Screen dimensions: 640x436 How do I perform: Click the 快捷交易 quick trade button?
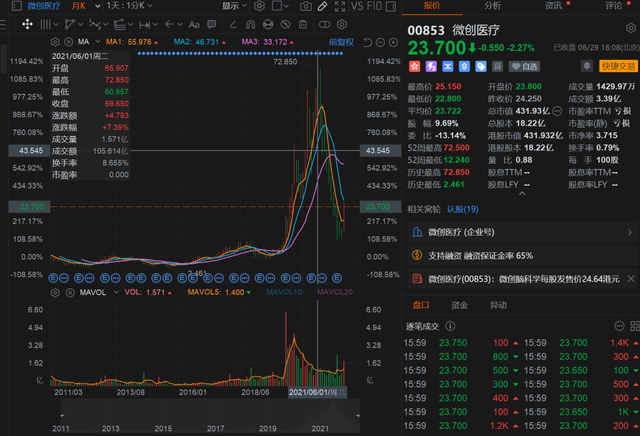coord(618,66)
